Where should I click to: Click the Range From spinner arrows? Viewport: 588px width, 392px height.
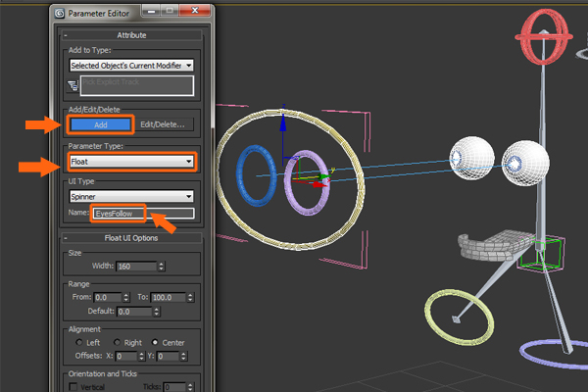click(x=126, y=298)
